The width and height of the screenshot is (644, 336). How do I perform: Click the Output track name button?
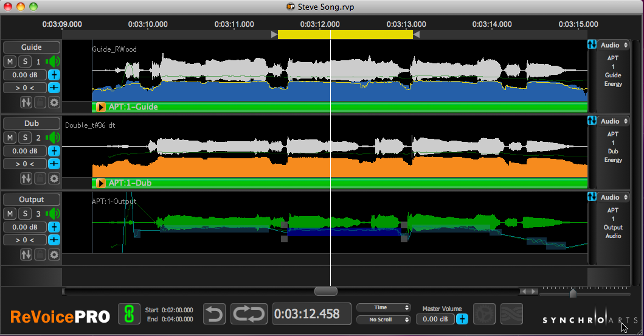click(x=32, y=200)
